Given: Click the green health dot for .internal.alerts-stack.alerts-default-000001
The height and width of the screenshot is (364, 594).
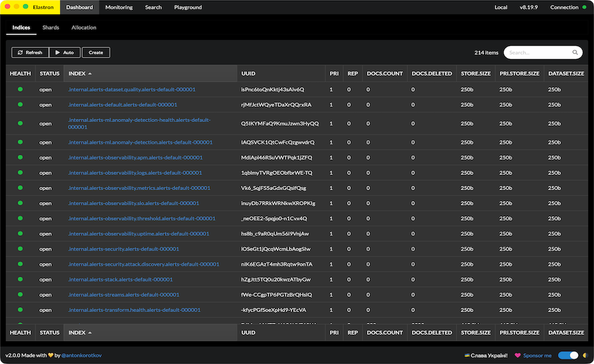Looking at the screenshot, I should coord(20,279).
